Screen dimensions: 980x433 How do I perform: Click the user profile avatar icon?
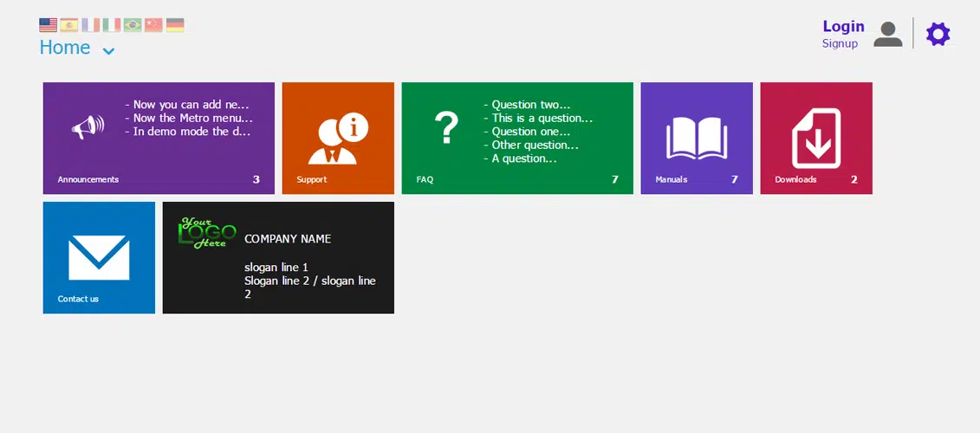(x=887, y=35)
